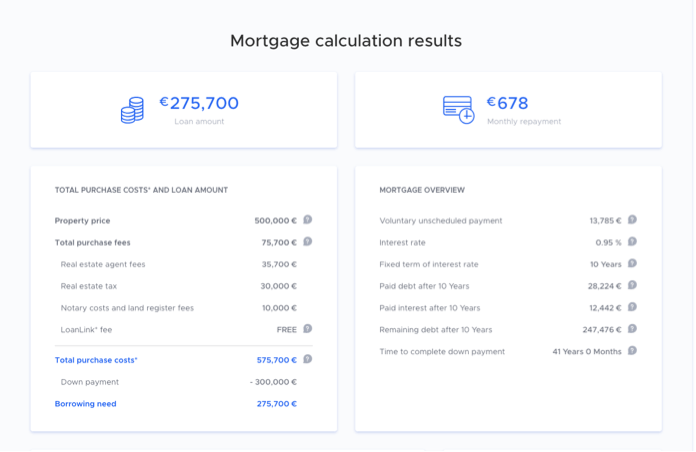Image resolution: width=696 pixels, height=452 pixels.
Task: Click the Mortgage Overview section title
Action: pyautogui.click(x=422, y=190)
